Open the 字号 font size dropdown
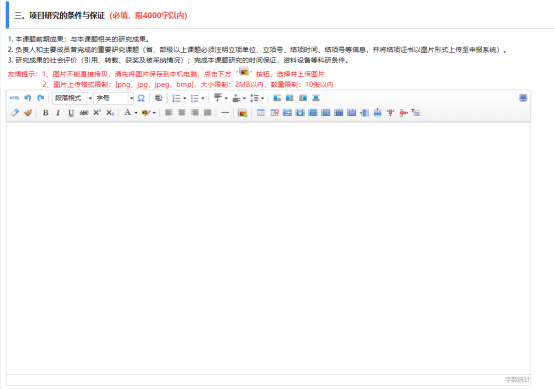This screenshot has width=554, height=389. tap(113, 98)
